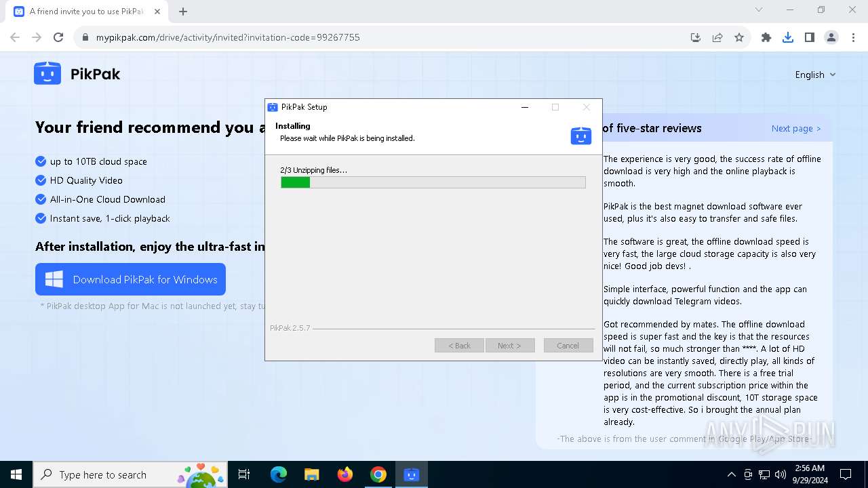868x488 pixels.
Task: Click the Cancel button in PikPak Setup
Action: (568, 346)
